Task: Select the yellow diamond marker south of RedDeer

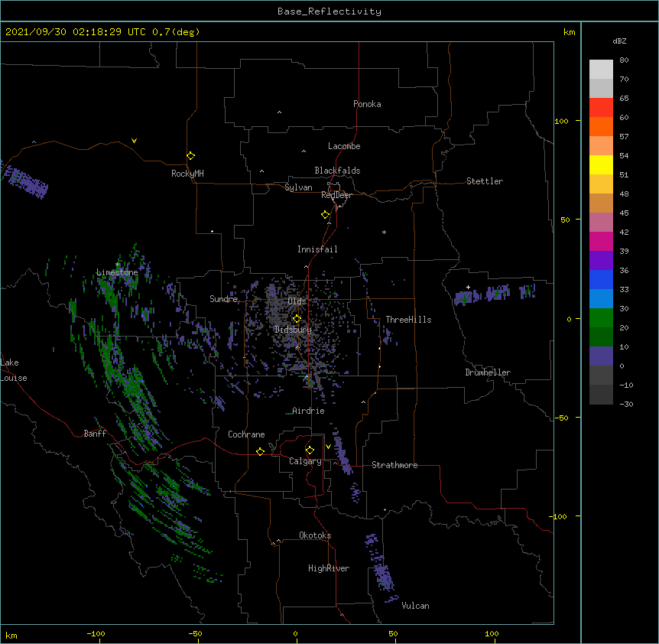Action: pos(325,215)
